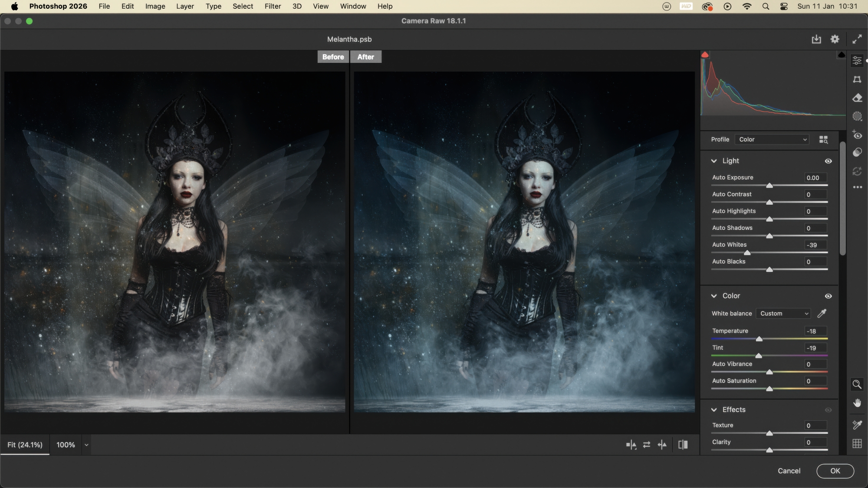This screenshot has height=488, width=868.
Task: Click the Temperature slider handle
Action: pyautogui.click(x=759, y=339)
